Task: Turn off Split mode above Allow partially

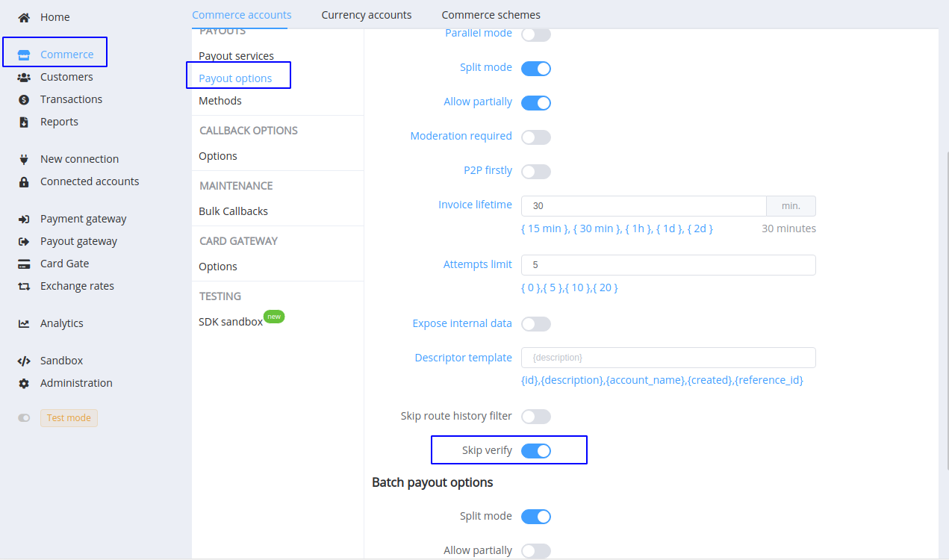Action: (536, 69)
